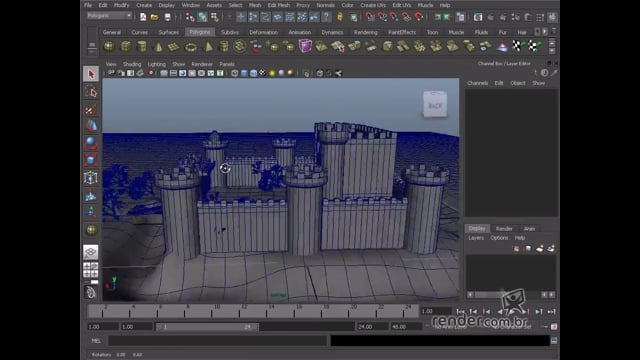Click the purple cube shelf icon
Screen dimensions: 640x360
point(305,46)
